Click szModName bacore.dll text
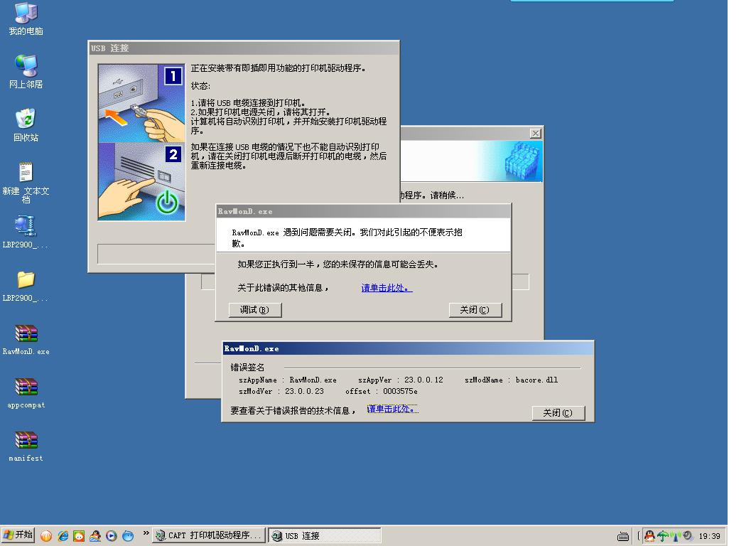The width and height of the screenshot is (756, 546). 511,380
